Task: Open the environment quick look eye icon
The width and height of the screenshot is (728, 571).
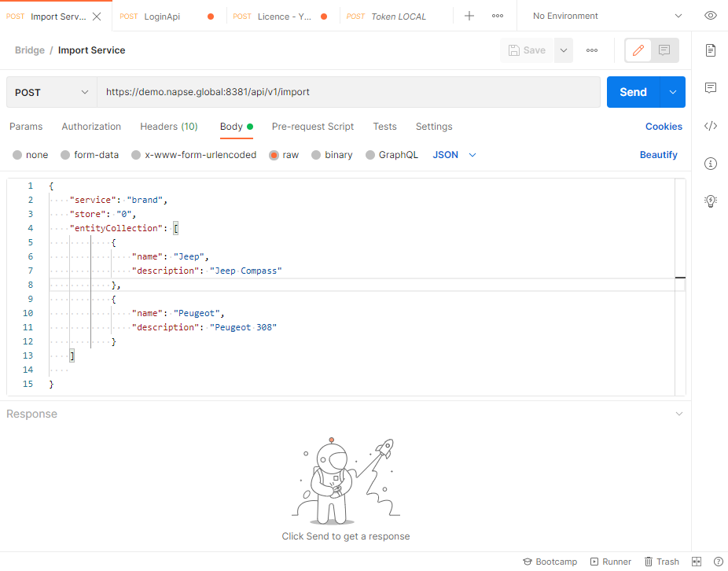Action: pyautogui.click(x=710, y=16)
